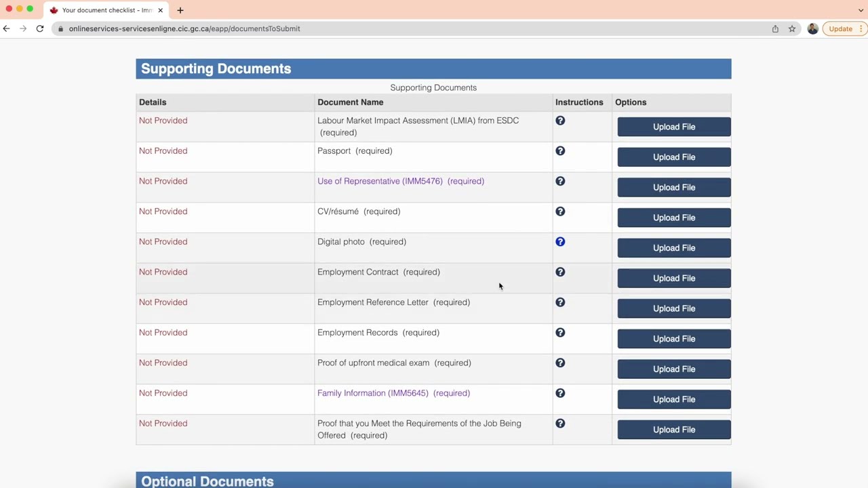
Task: Reload the page
Action: (x=40, y=28)
